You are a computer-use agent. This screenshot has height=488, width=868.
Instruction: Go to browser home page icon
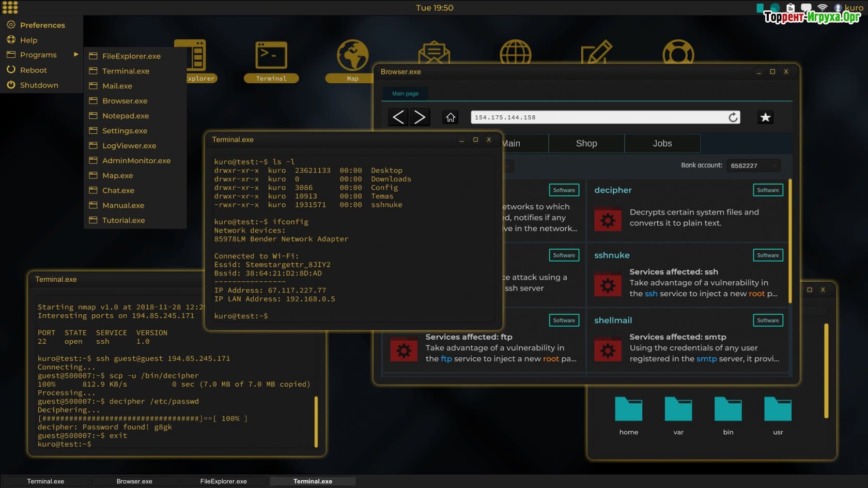click(x=451, y=117)
